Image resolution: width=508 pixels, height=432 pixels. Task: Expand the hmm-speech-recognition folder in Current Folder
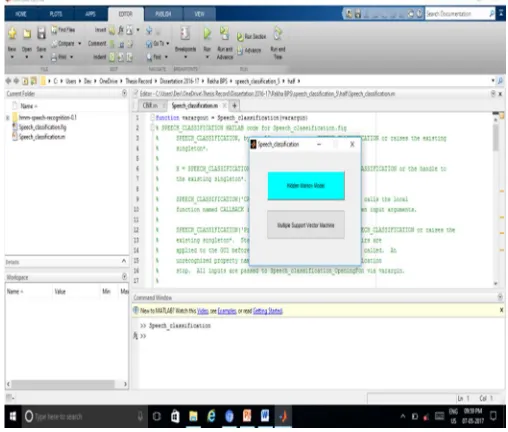pyautogui.click(x=8, y=118)
